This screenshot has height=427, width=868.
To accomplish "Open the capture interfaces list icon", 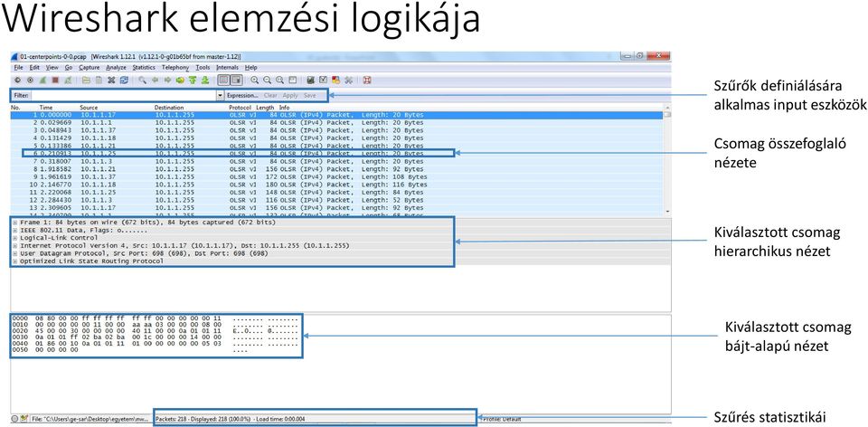I will (17, 81).
